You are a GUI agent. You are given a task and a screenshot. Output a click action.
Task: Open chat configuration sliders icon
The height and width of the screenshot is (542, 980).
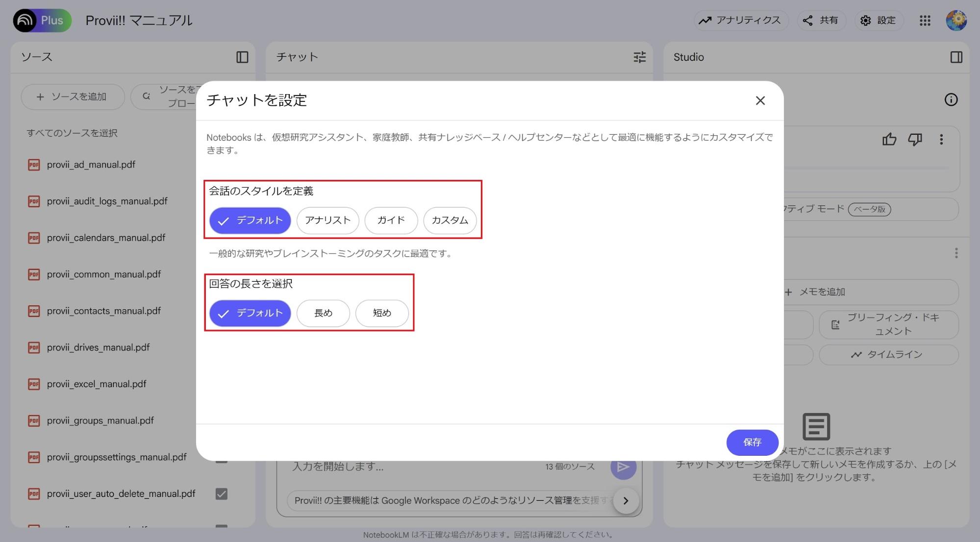(x=639, y=57)
